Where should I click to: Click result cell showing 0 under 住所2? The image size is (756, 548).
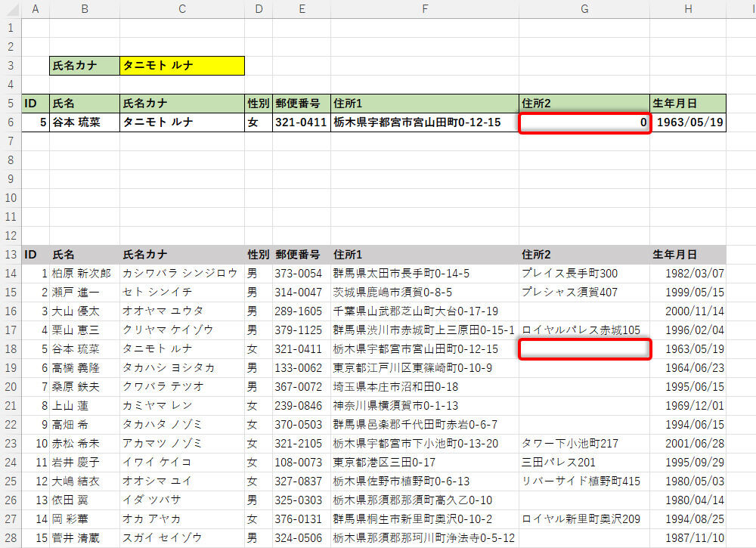point(584,122)
